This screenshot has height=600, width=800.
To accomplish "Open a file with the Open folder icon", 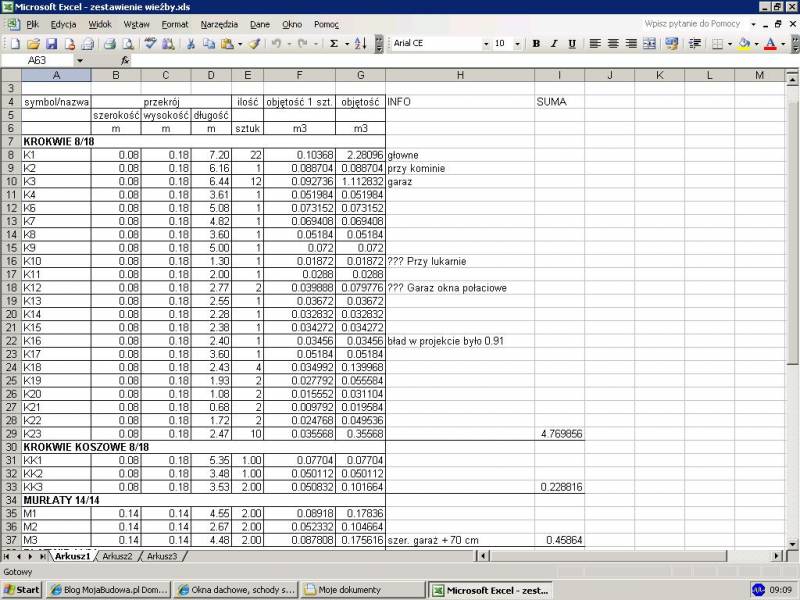I will pyautogui.click(x=33, y=44).
